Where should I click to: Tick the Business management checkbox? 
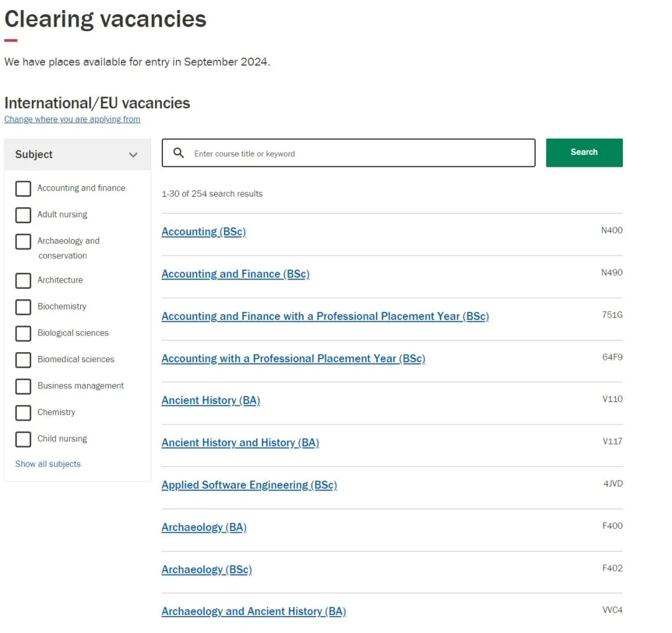[23, 387]
